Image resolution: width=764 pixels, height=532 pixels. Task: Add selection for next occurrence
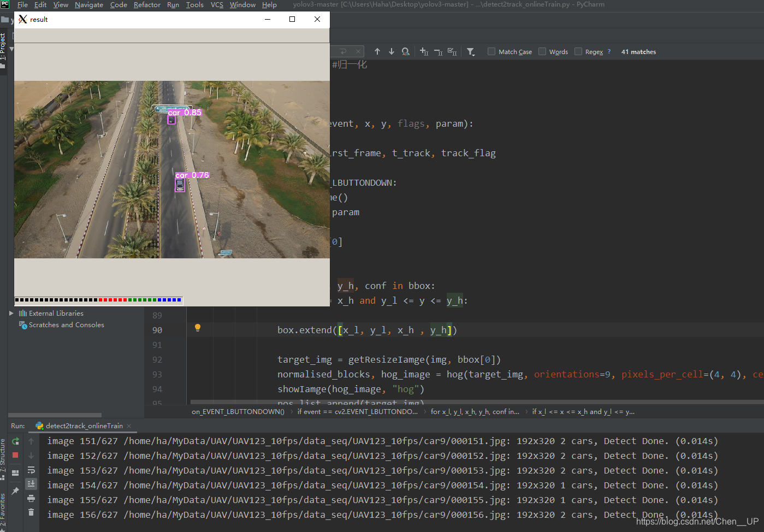(424, 51)
